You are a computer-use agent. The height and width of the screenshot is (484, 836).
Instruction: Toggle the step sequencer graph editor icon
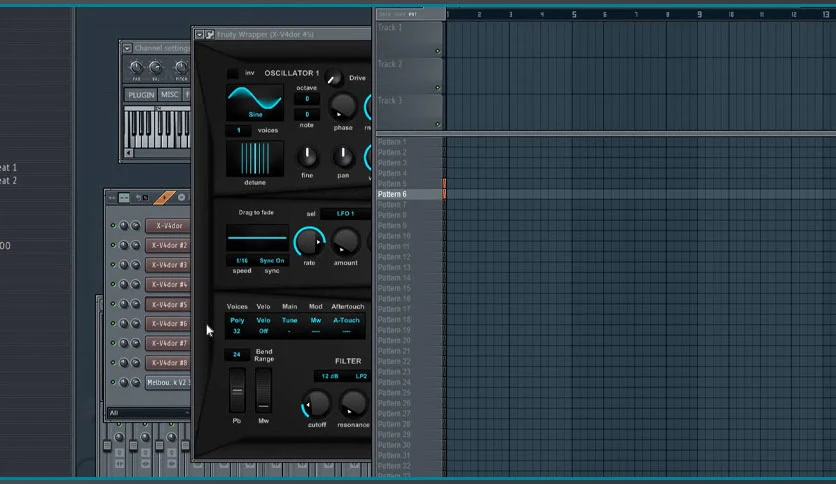click(x=124, y=198)
